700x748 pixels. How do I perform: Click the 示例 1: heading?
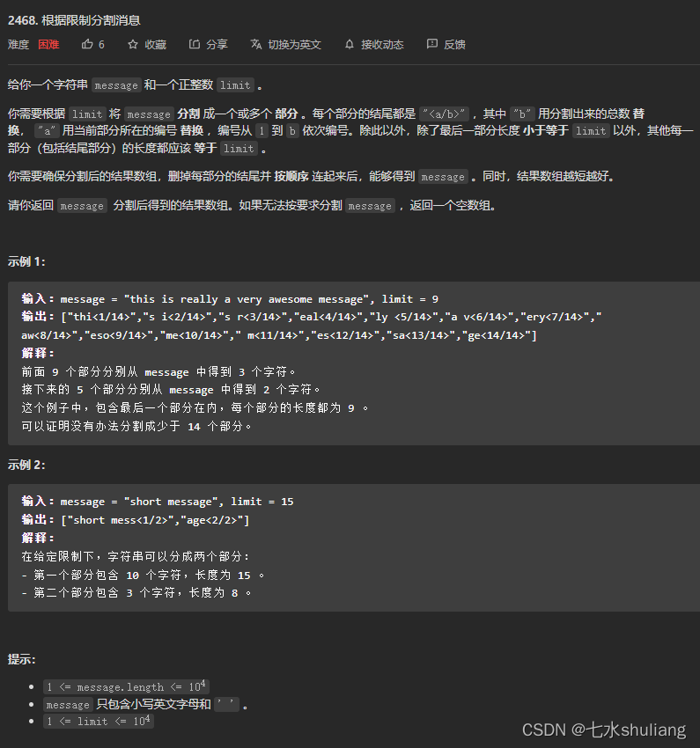click(x=26, y=262)
